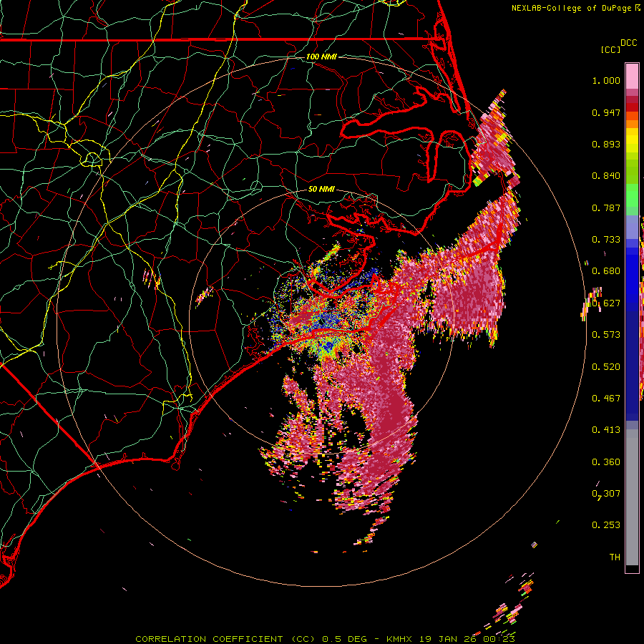Screen dimensions: 644x644
Task: Click the 1.000 scale value
Action: tap(606, 80)
